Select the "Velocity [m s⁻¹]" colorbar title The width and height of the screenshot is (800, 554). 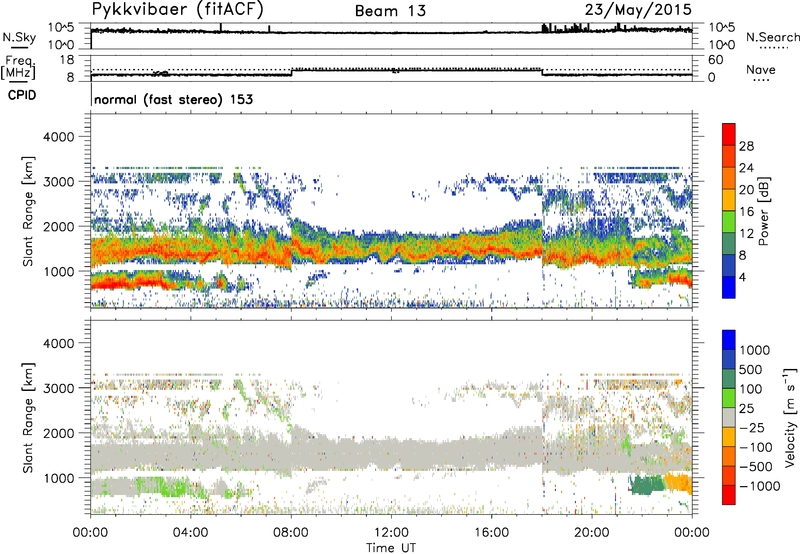(790, 417)
